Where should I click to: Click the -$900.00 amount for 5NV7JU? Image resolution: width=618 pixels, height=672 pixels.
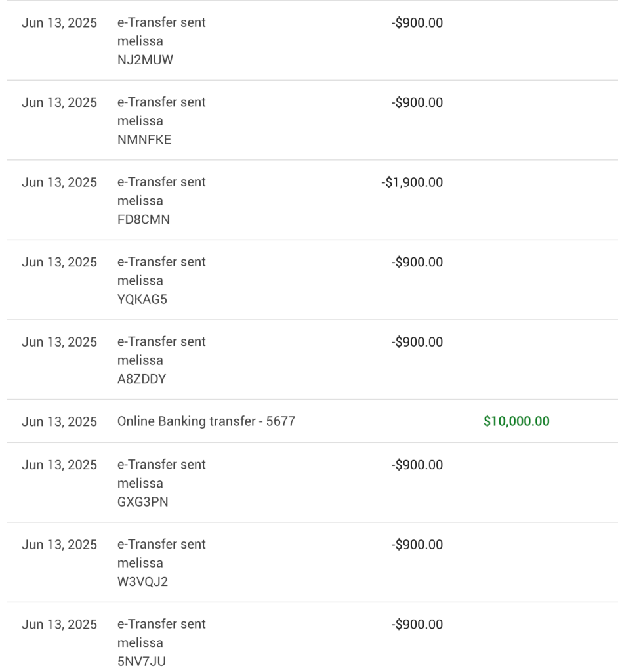pyautogui.click(x=417, y=624)
